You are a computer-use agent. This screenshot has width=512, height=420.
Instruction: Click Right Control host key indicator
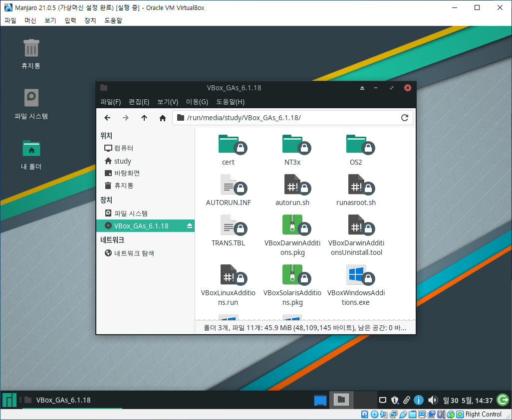[483, 415]
